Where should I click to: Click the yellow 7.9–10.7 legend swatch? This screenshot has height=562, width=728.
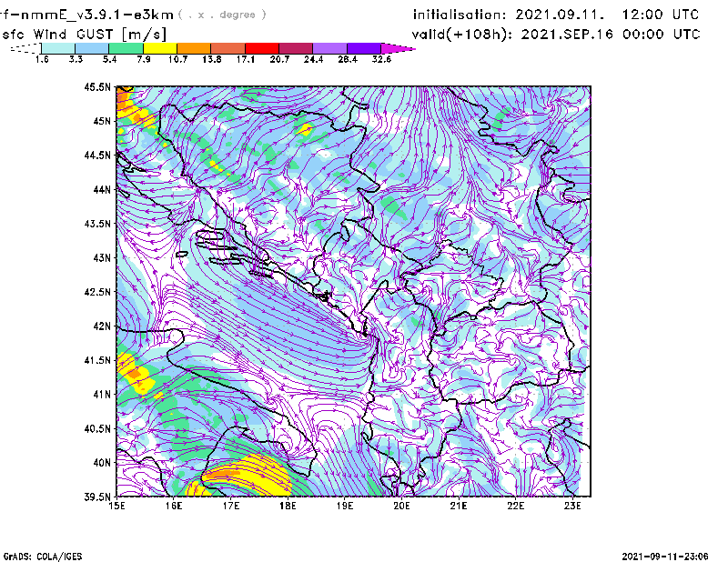coord(160,48)
